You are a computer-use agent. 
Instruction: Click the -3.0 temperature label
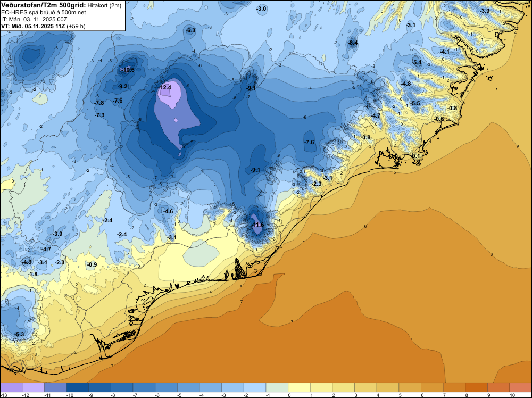click(x=261, y=9)
